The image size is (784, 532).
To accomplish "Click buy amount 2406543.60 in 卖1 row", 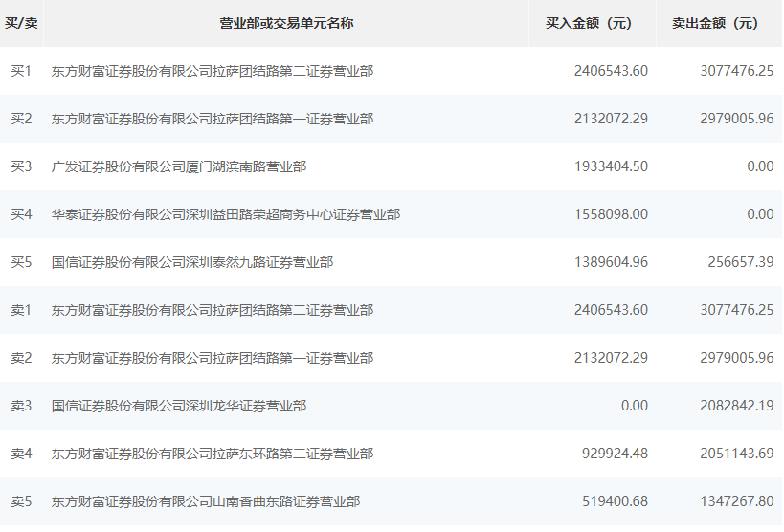I will [x=611, y=311].
